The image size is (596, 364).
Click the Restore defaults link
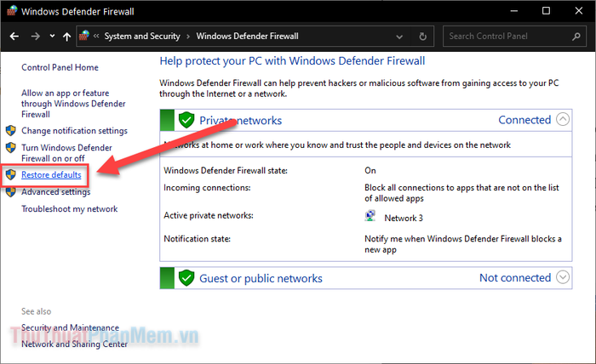[x=51, y=174]
